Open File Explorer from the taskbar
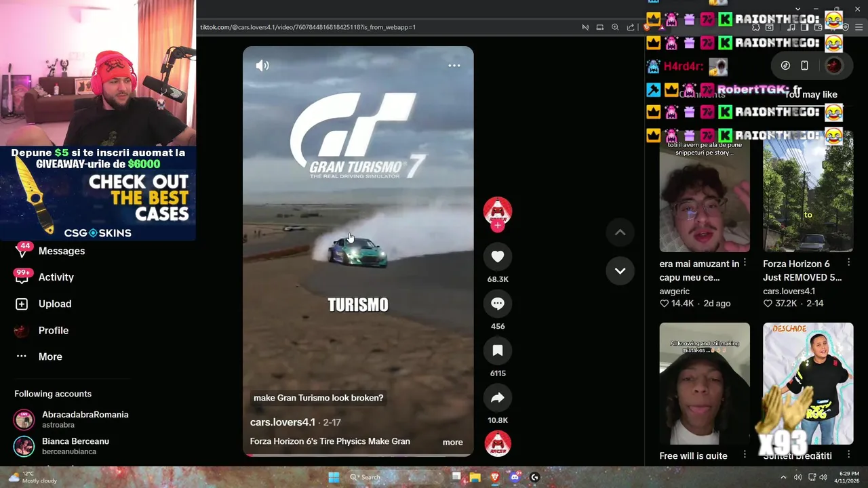 (475, 477)
